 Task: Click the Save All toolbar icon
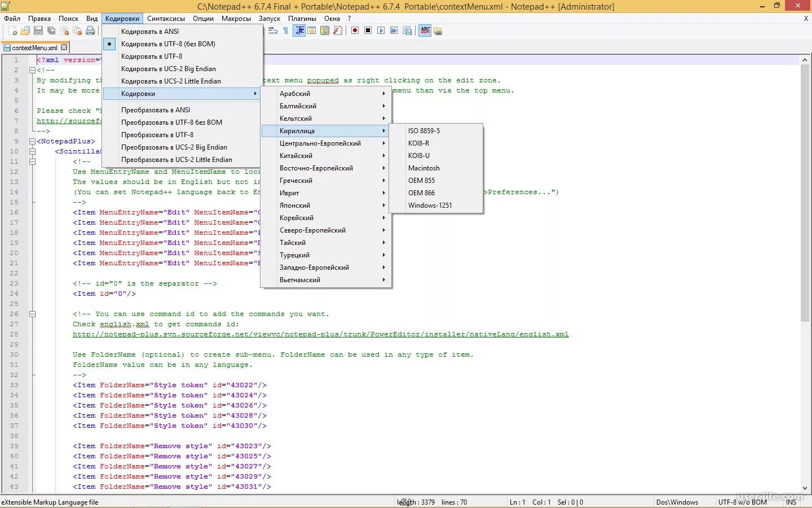click(51, 30)
